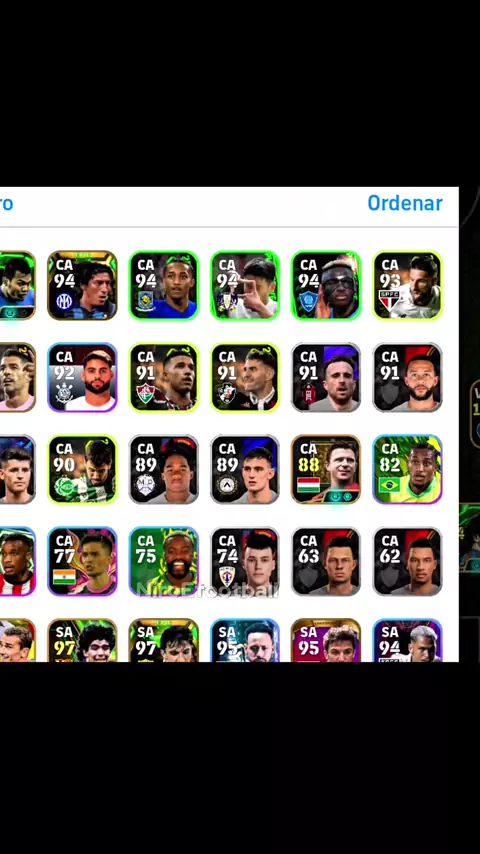Choose the CA 92 card with Corinthians badge
The image size is (480, 854).
[x=82, y=377]
